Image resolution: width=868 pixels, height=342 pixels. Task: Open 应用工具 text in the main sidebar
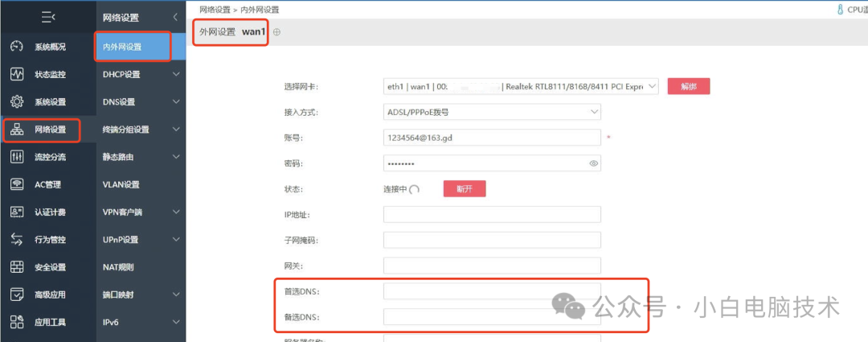tap(50, 322)
